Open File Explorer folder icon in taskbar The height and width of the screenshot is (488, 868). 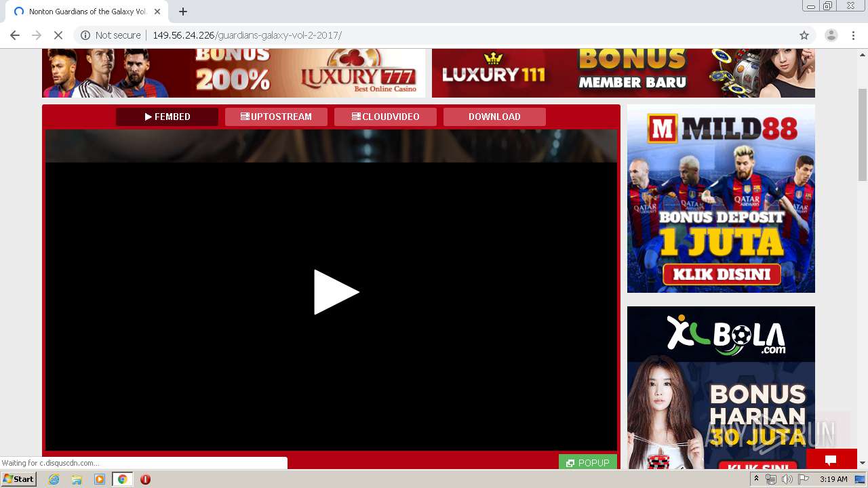(x=77, y=479)
